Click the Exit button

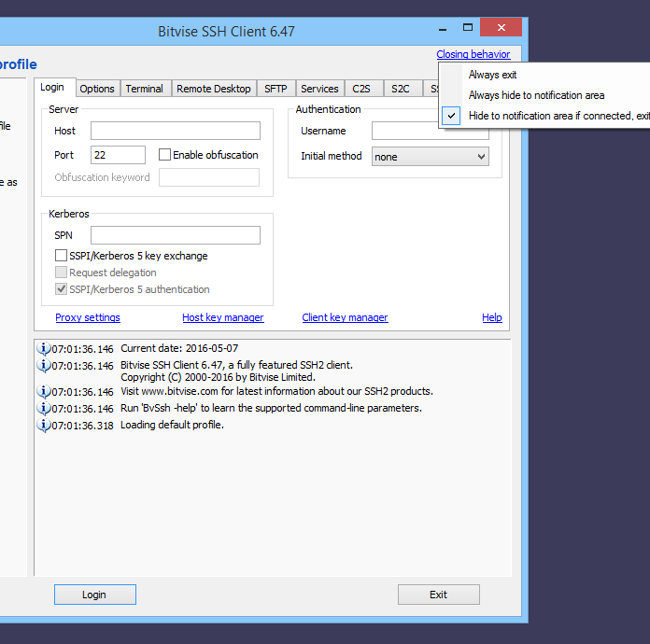(439, 595)
